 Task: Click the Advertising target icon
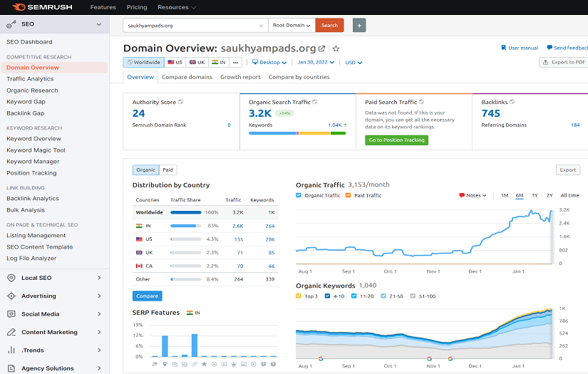click(x=11, y=296)
